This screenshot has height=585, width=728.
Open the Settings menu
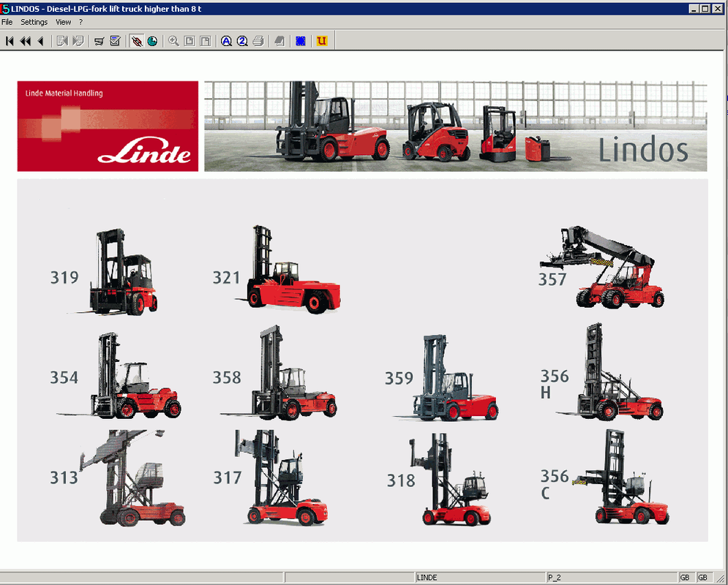point(34,22)
